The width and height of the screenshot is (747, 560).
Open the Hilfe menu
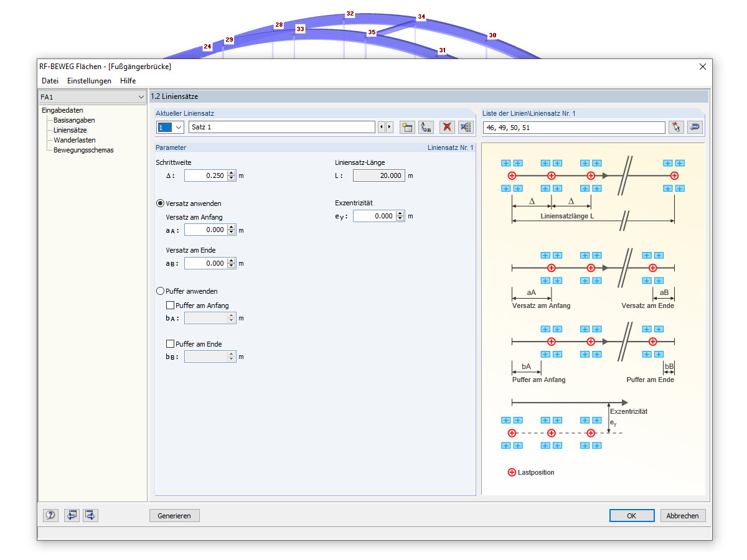coord(128,81)
